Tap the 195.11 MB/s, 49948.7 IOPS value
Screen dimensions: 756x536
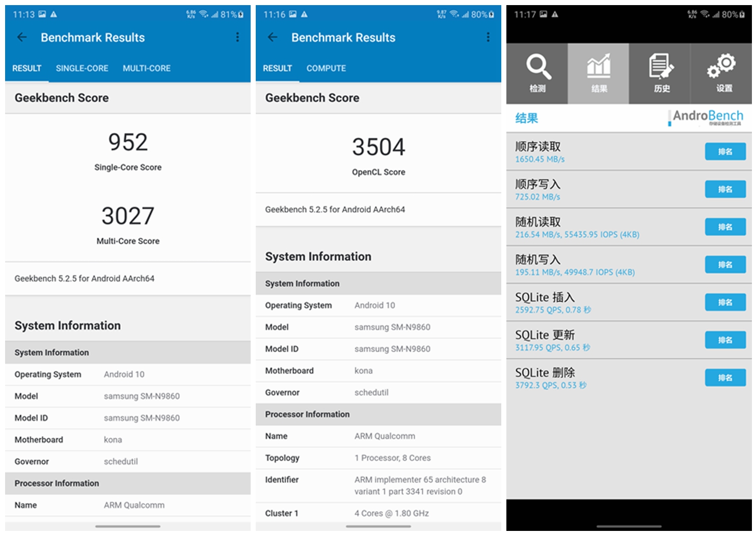pos(575,272)
